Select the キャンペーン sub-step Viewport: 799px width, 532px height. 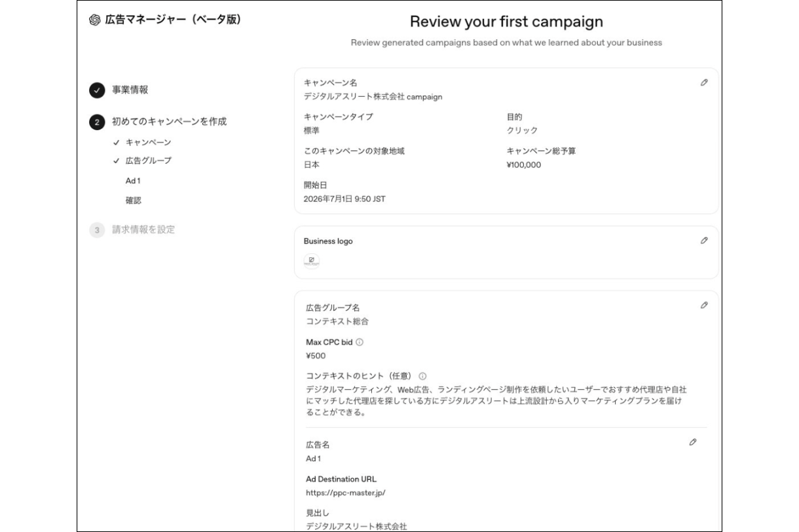click(149, 142)
